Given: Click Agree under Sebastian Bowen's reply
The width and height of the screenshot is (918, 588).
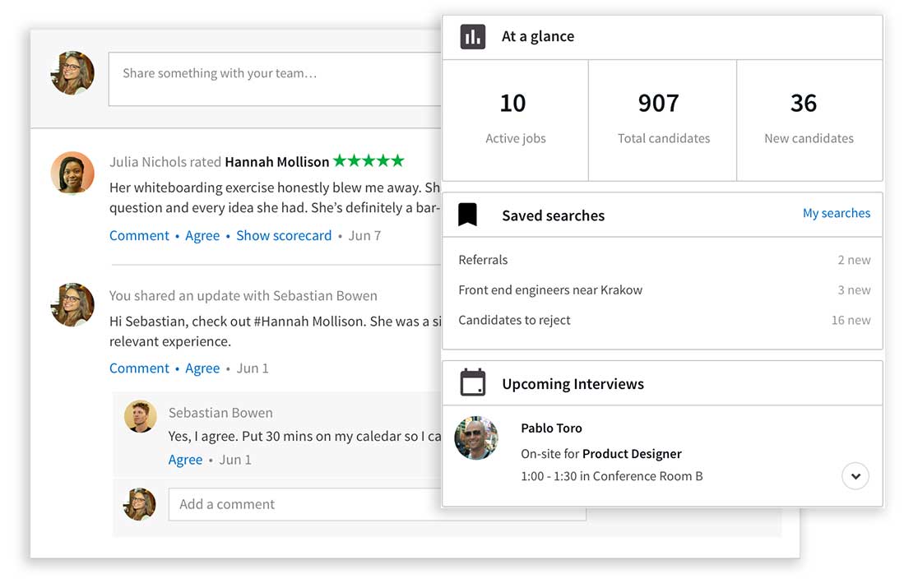Looking at the screenshot, I should click(185, 460).
